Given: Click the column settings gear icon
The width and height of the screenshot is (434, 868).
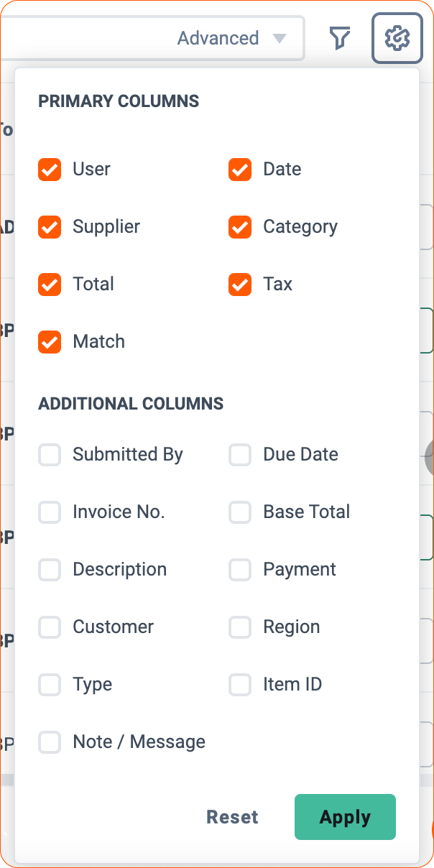Looking at the screenshot, I should point(397,38).
